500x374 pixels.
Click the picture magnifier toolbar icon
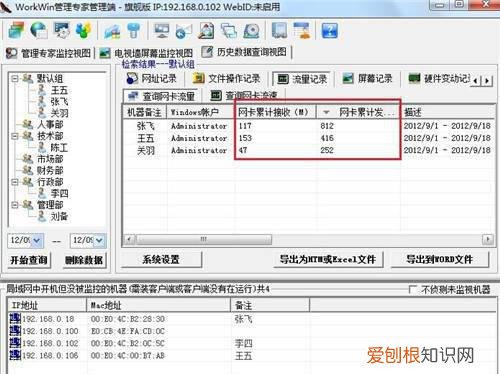tap(206, 31)
